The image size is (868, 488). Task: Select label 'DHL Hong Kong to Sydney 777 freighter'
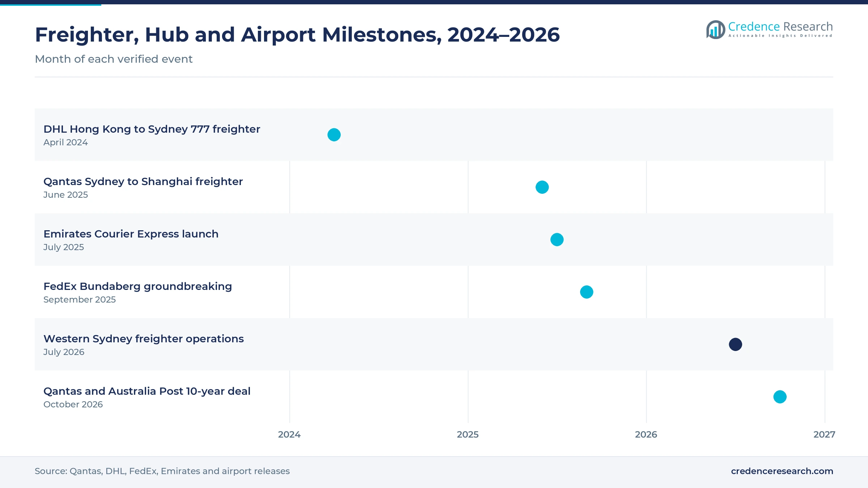[x=152, y=129]
